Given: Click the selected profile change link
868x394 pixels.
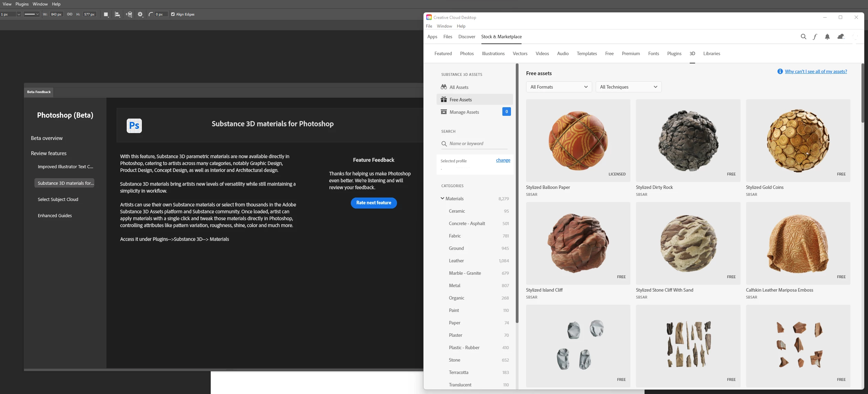Looking at the screenshot, I should pyautogui.click(x=503, y=160).
